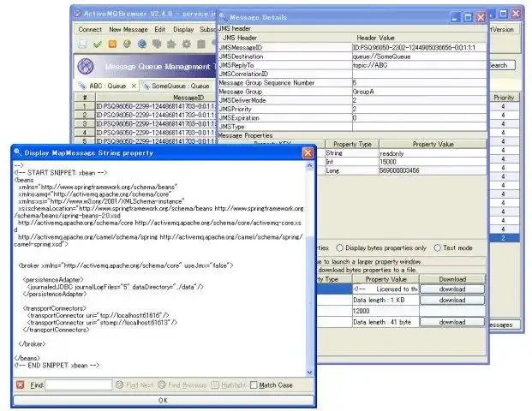532x411 pixels.
Task: Click the Find text input field
Action: (x=78, y=385)
